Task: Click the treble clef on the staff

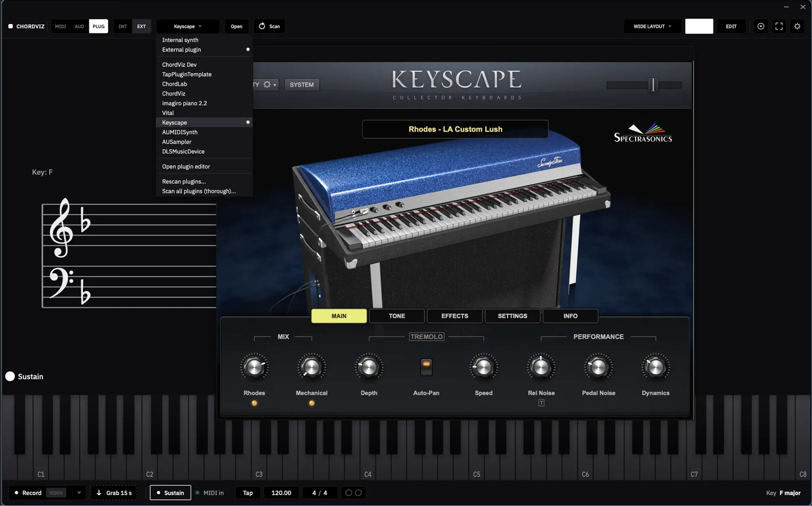Action: coord(61,228)
